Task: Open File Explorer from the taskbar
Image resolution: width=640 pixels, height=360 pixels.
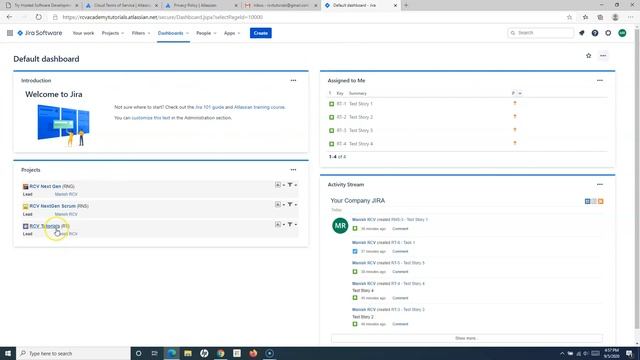Action: (x=188, y=353)
